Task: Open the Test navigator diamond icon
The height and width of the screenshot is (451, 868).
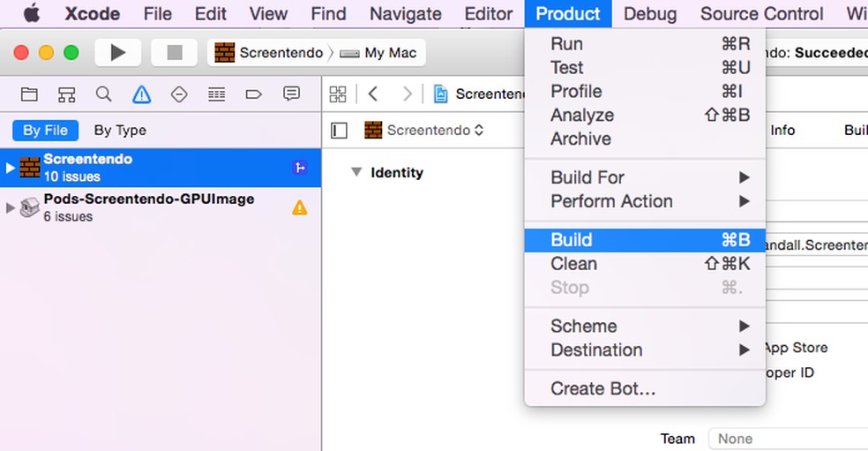Action: [179, 94]
